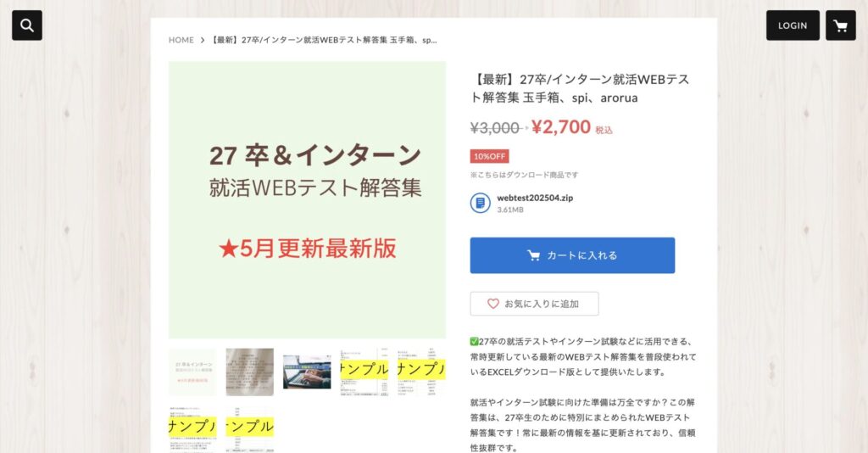Viewport: 868px width, 453px height.
Task: Select first sample thumbnail in second row
Action: [192, 430]
